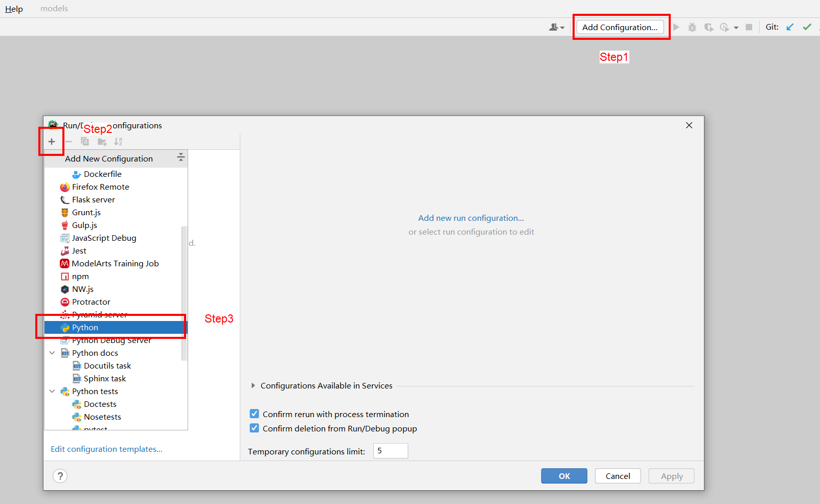Toggle Confirm deletion from Run/Debug popup checkbox

click(254, 428)
